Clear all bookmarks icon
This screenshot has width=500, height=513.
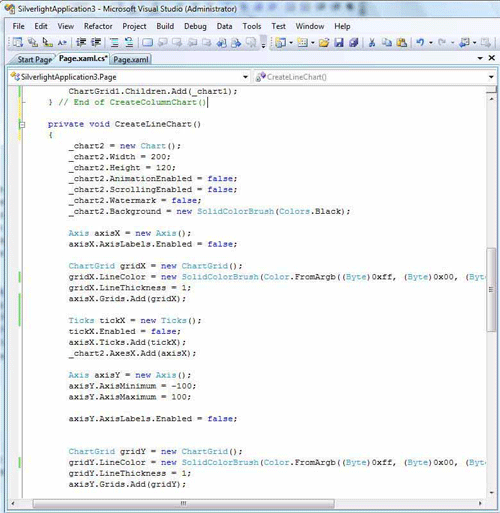pyautogui.click(x=251, y=42)
